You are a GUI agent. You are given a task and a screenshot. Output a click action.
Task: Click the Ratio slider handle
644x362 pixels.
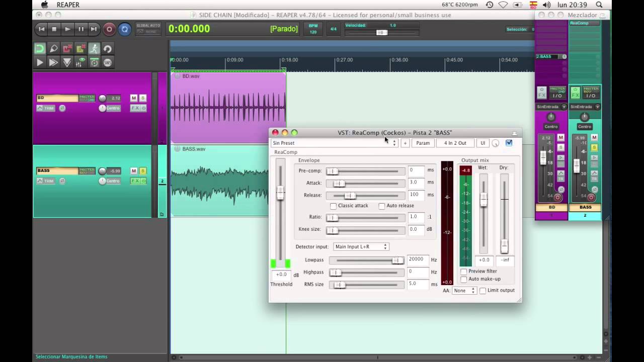click(332, 217)
